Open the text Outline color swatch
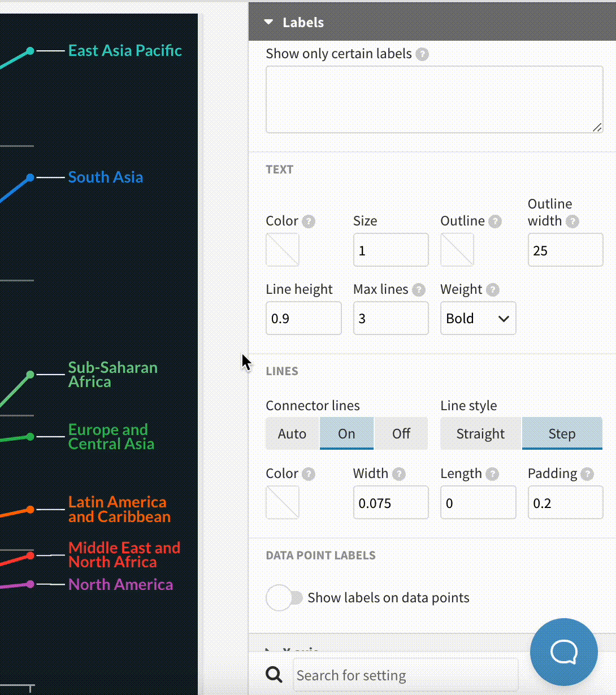 (457, 250)
